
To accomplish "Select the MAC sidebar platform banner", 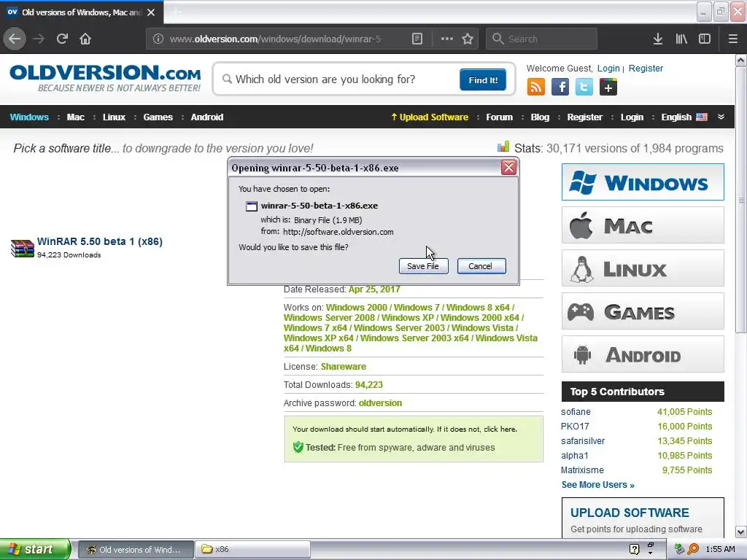I will 643,225.
